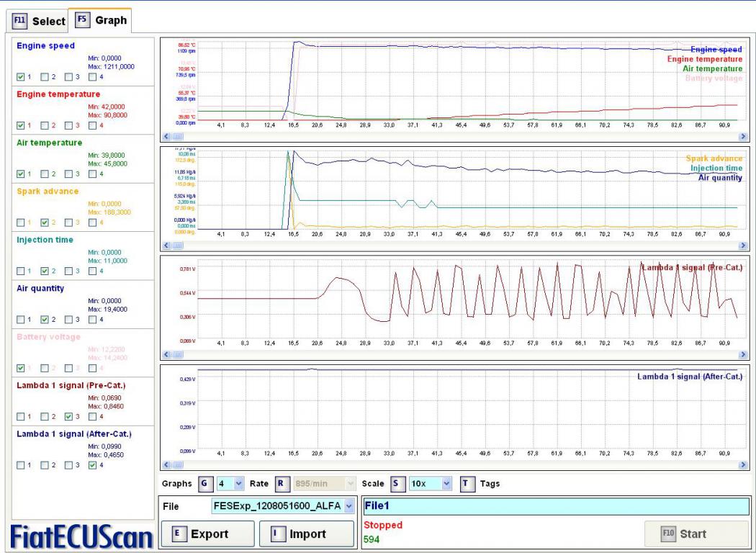
Task: Click right scroll arrow of Lambda After-Cat graph
Action: click(x=743, y=465)
